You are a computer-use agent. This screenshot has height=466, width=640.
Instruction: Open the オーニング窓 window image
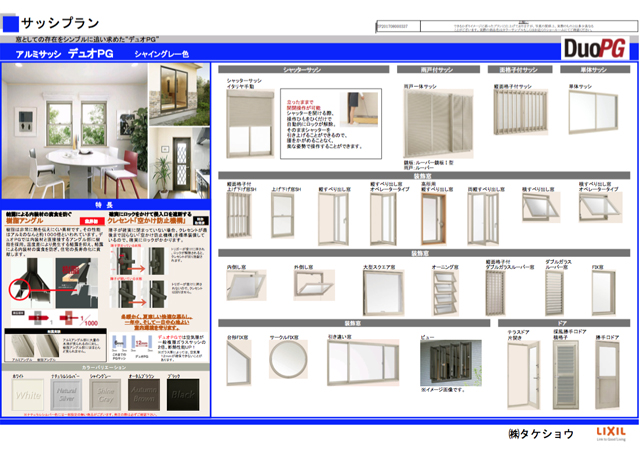click(445, 293)
